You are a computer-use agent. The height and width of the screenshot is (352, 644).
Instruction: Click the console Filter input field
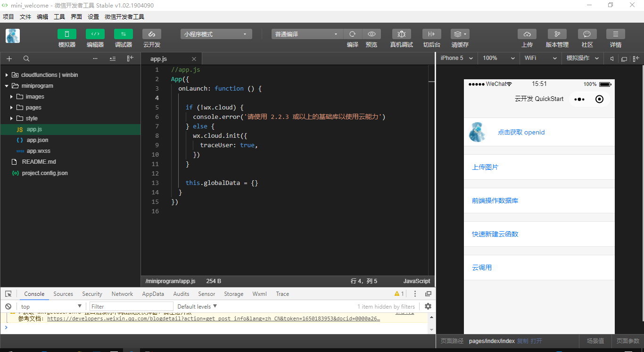tap(132, 307)
